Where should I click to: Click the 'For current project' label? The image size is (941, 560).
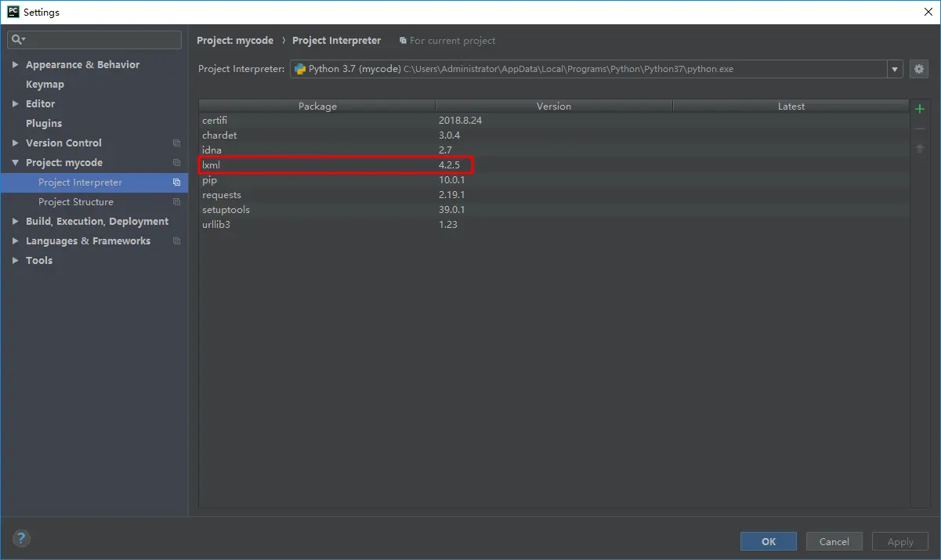point(452,41)
